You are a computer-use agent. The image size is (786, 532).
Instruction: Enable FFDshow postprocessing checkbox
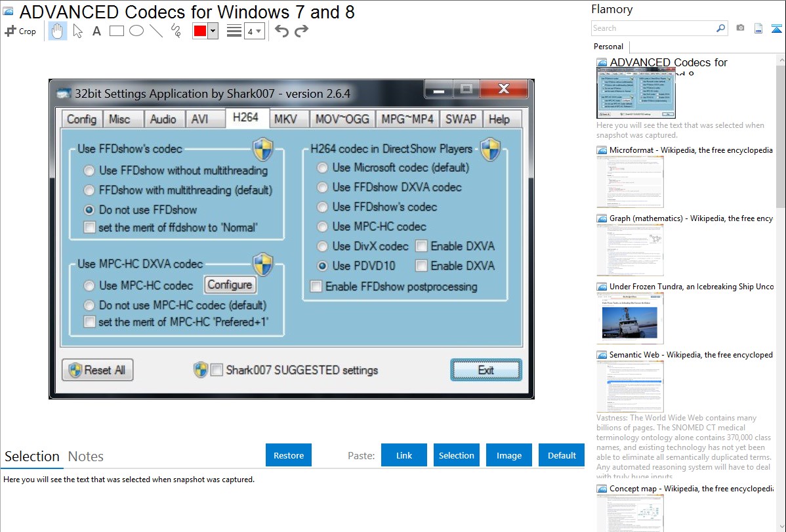click(316, 286)
